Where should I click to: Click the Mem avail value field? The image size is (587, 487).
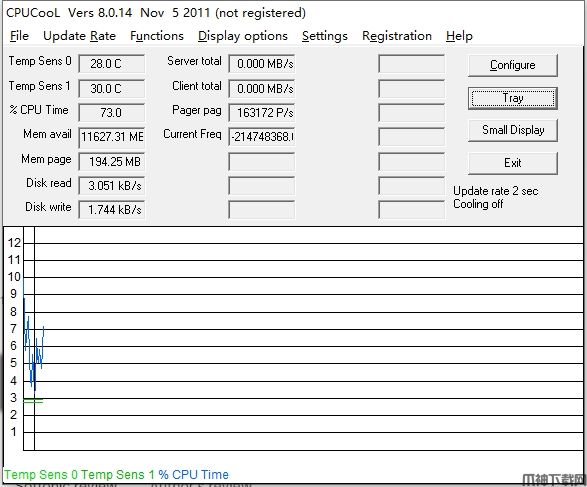(x=112, y=137)
